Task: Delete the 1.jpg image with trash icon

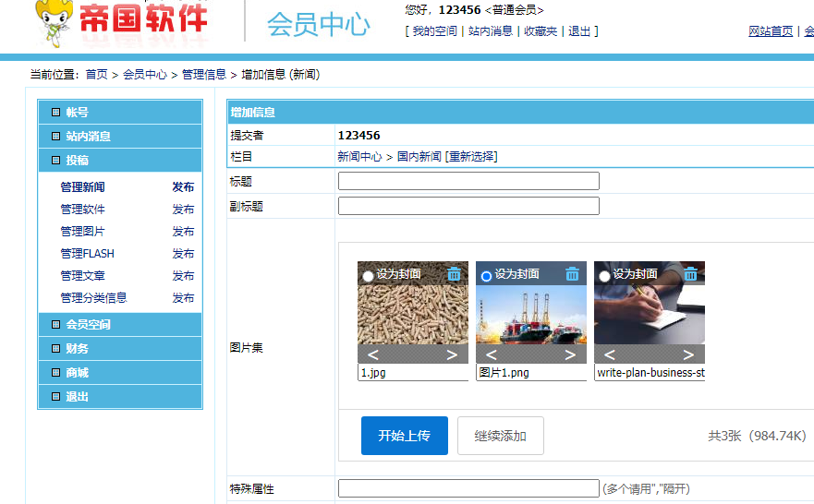Action: click(454, 274)
